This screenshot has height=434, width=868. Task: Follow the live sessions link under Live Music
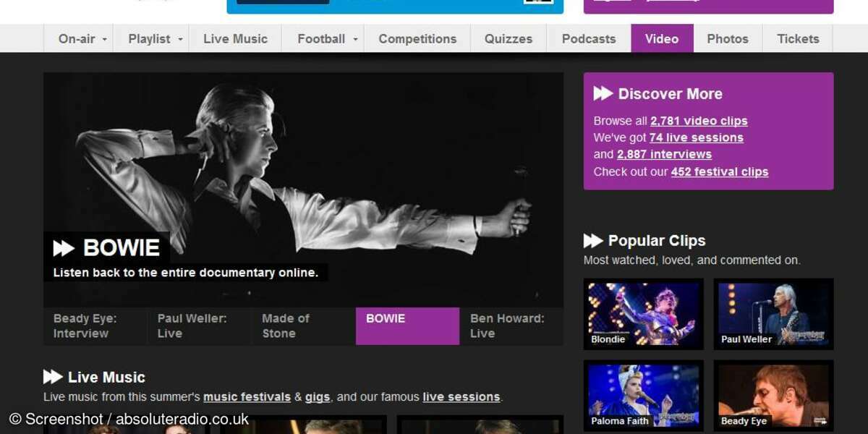pos(461,397)
